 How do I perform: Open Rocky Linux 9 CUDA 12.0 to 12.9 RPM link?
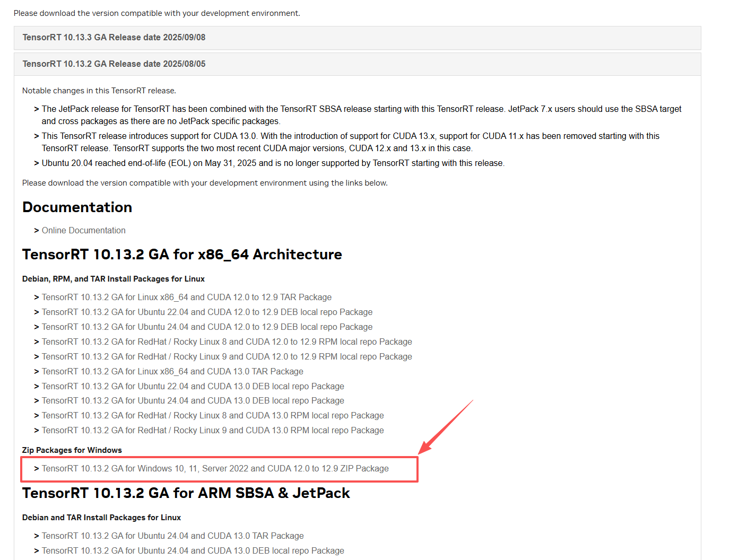tap(227, 357)
